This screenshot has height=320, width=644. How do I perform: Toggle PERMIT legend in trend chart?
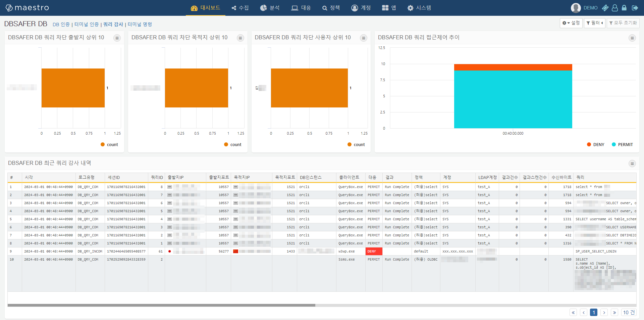pos(623,144)
